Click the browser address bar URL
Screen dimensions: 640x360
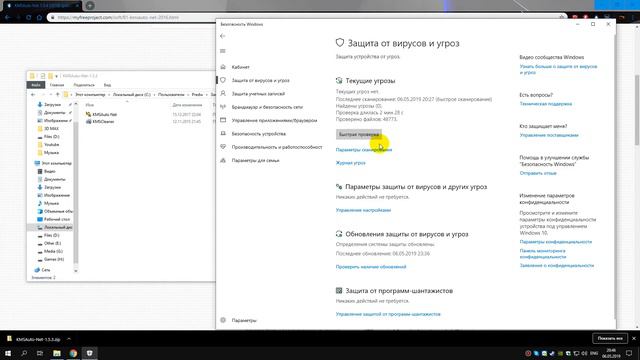click(118, 18)
